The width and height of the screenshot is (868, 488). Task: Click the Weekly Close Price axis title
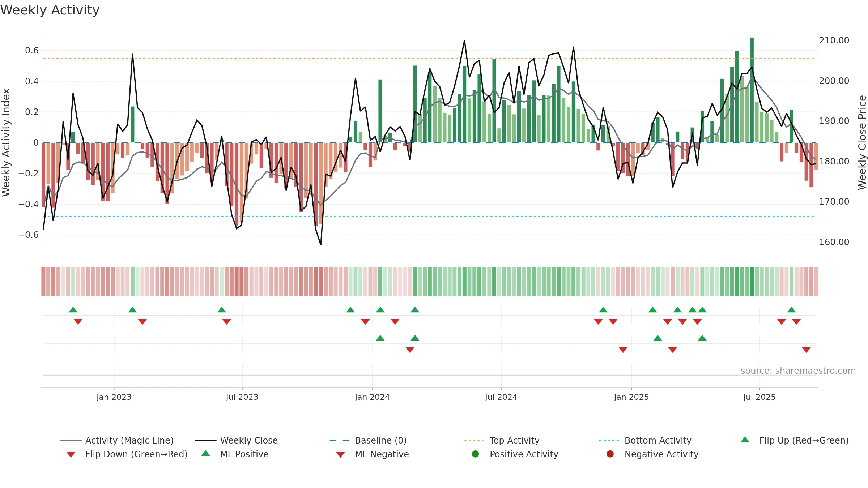coord(862,142)
